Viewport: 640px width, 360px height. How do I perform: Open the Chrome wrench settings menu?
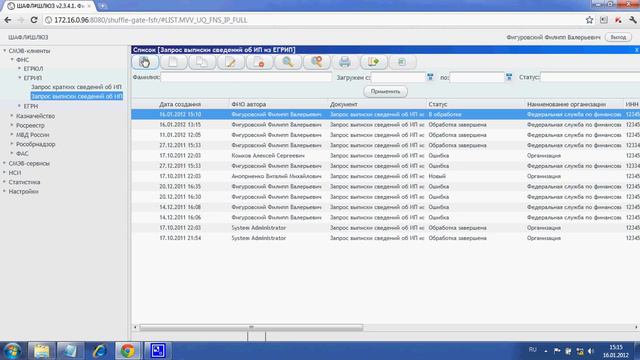pos(633,20)
